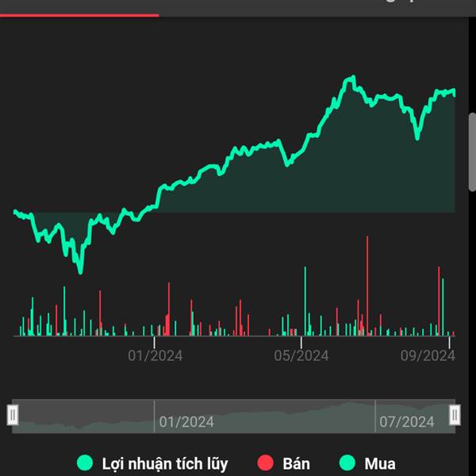476x476 pixels.
Task: Click the Mua legend label
Action: tap(380, 464)
